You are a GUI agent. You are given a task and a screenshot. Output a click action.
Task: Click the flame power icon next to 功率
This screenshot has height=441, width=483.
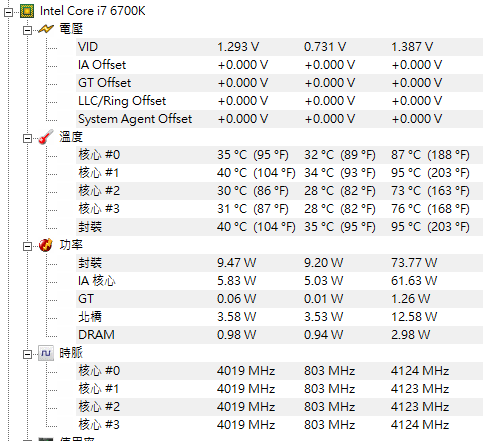(46, 245)
